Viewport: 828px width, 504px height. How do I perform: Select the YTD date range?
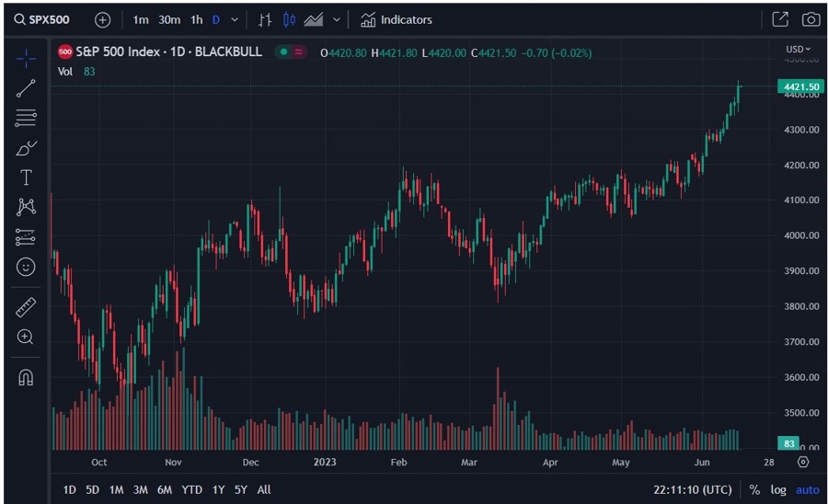pyautogui.click(x=191, y=490)
